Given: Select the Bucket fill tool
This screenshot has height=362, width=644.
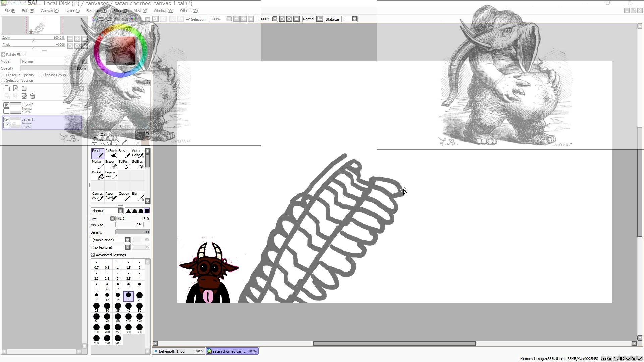Looking at the screenshot, I should click(98, 175).
